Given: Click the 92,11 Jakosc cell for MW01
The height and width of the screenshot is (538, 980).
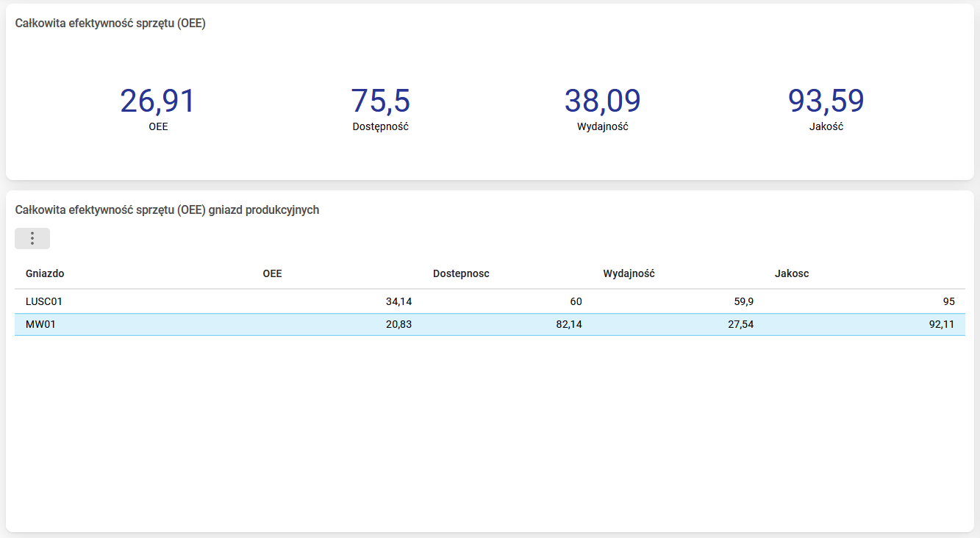Looking at the screenshot, I should click(942, 324).
